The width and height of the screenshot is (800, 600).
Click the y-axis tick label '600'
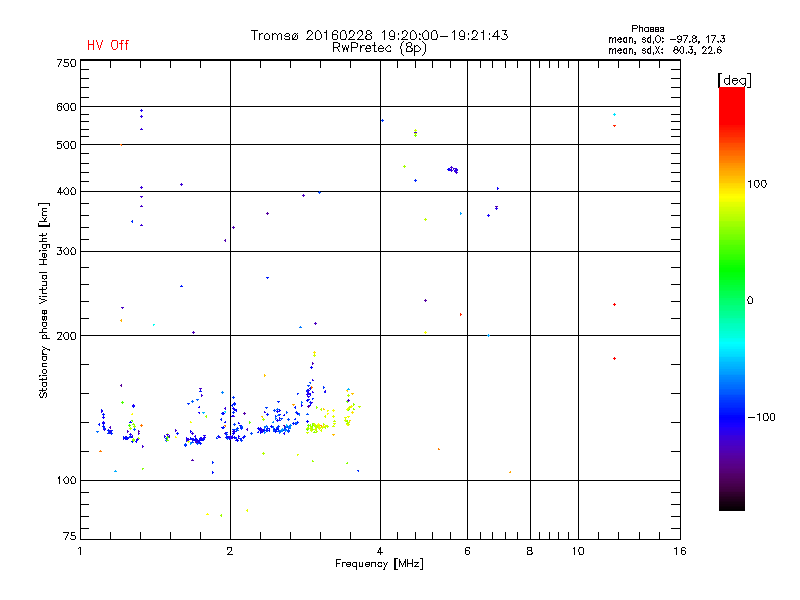(66, 107)
